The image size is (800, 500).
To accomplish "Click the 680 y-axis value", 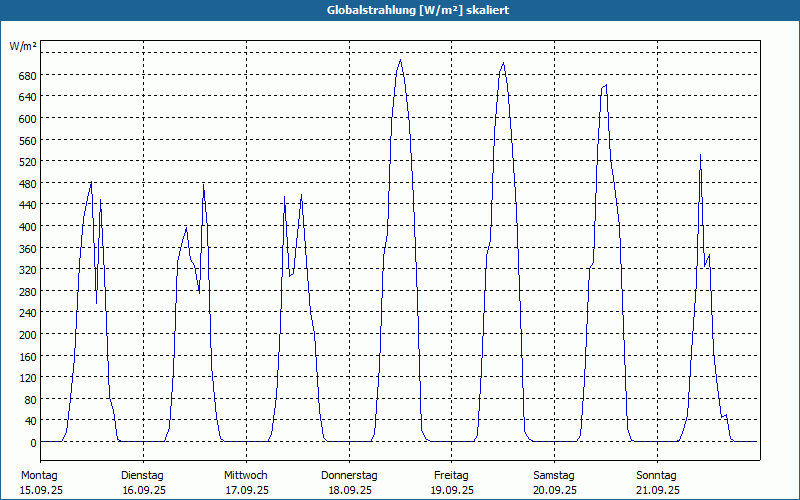I will 28,76.
